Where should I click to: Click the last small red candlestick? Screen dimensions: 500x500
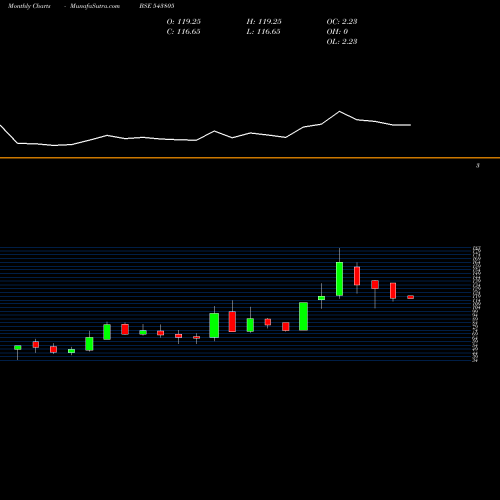[411, 297]
